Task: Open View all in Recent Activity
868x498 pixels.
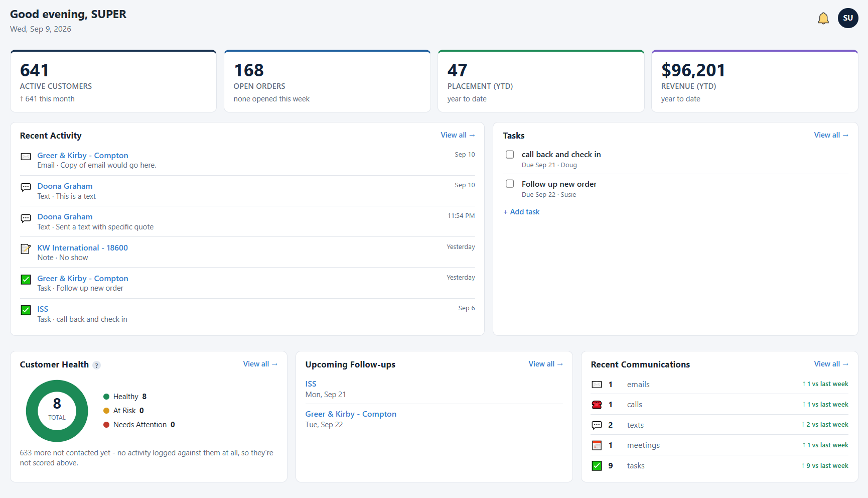Action: click(458, 135)
